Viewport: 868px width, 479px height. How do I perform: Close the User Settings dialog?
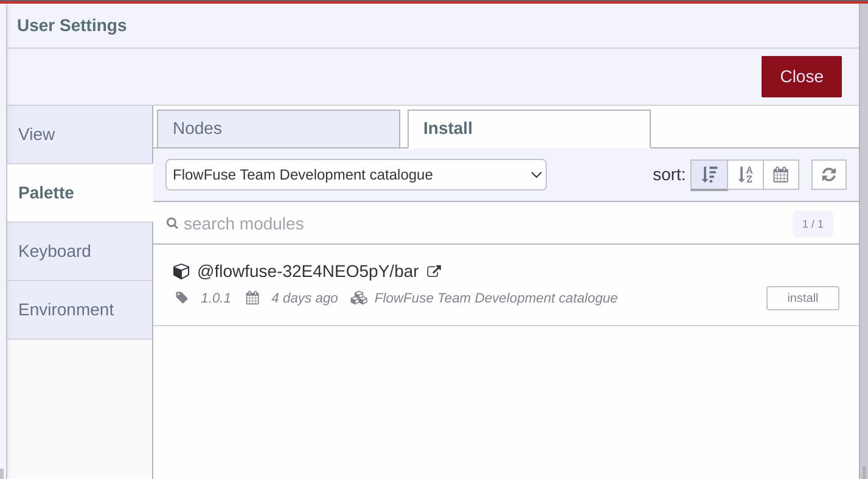coord(801,77)
